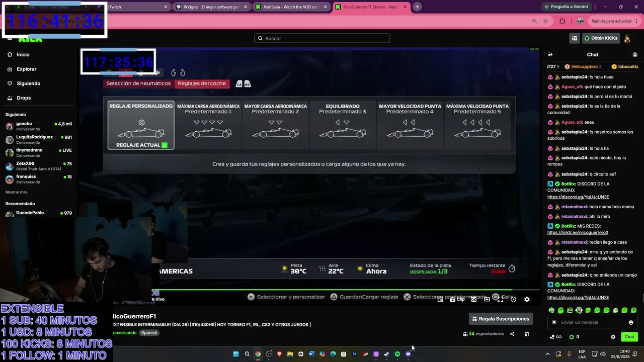644x362 pixels.
Task: Open ZetaX96's channel
Action: (38, 166)
